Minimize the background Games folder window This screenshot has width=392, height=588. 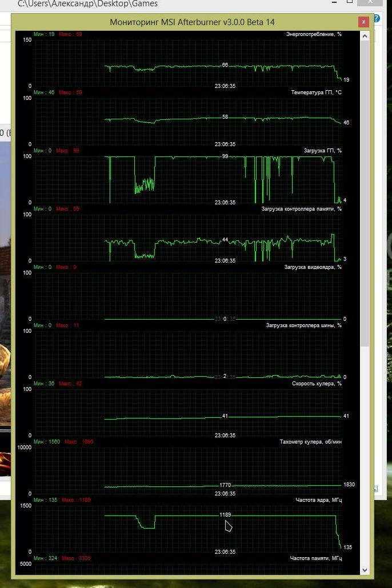coord(334,2)
